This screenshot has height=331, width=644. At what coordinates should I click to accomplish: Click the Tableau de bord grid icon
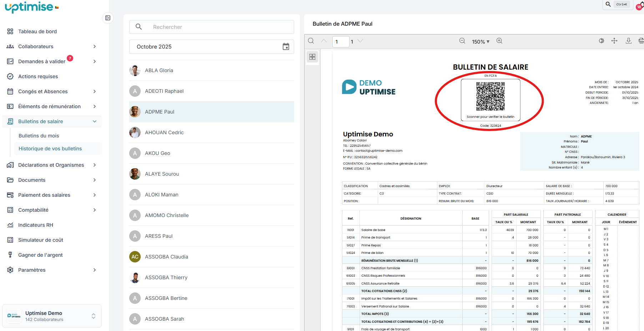(10, 31)
